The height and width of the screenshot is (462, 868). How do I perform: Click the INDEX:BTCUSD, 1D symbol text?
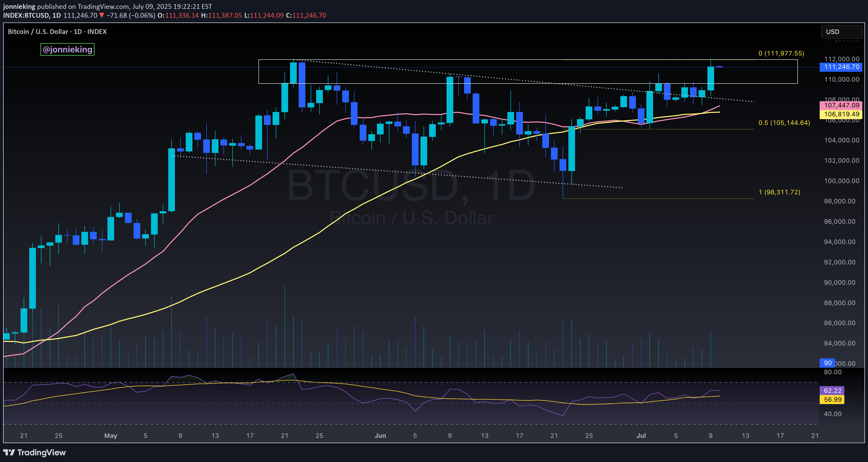tap(32, 15)
